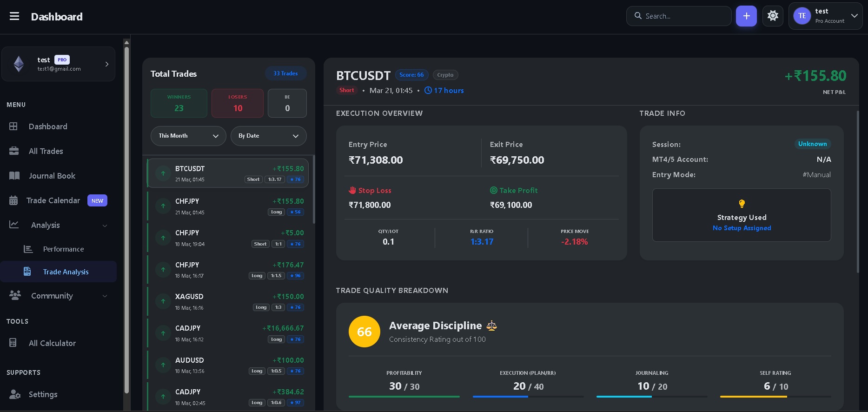Click the plus add-trade button

click(746, 16)
